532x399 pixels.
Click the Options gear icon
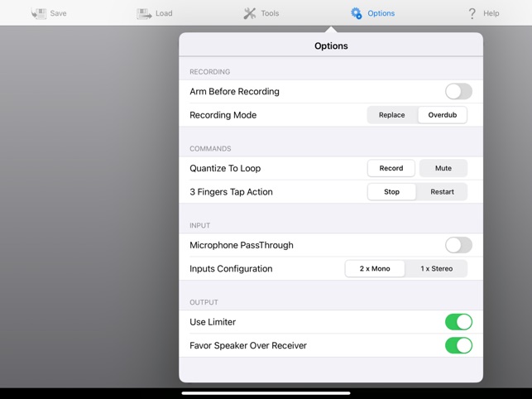tap(357, 13)
